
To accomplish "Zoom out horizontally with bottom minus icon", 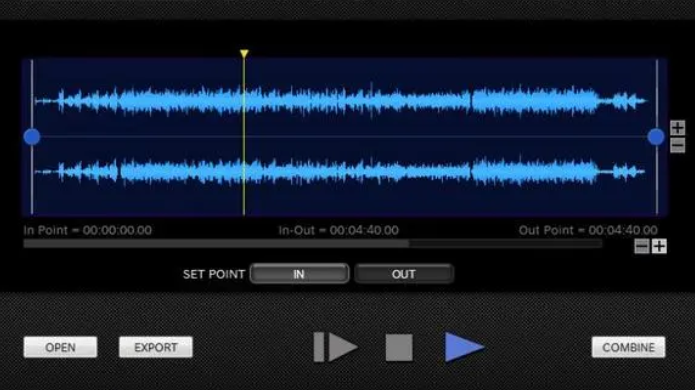I will (x=641, y=246).
